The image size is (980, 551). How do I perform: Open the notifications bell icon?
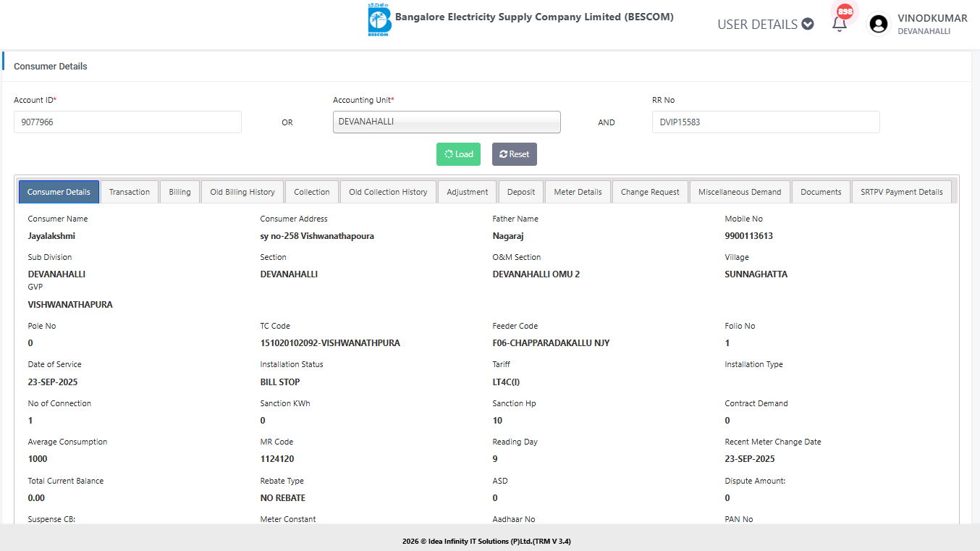[840, 24]
